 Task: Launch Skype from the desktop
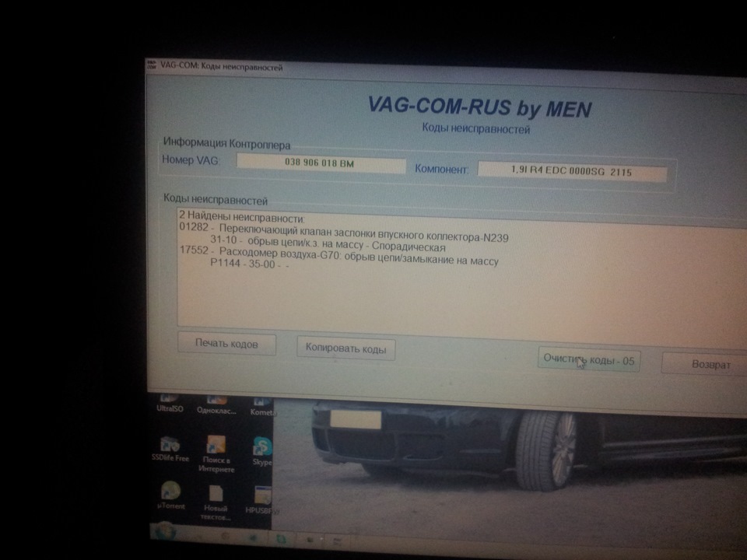coord(262,451)
